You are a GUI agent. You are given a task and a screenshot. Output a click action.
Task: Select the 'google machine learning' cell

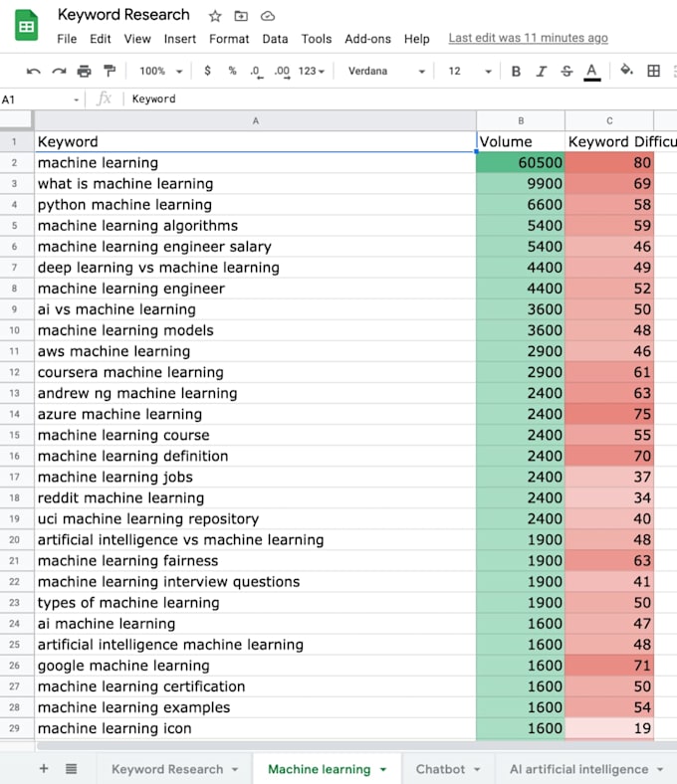(x=255, y=666)
